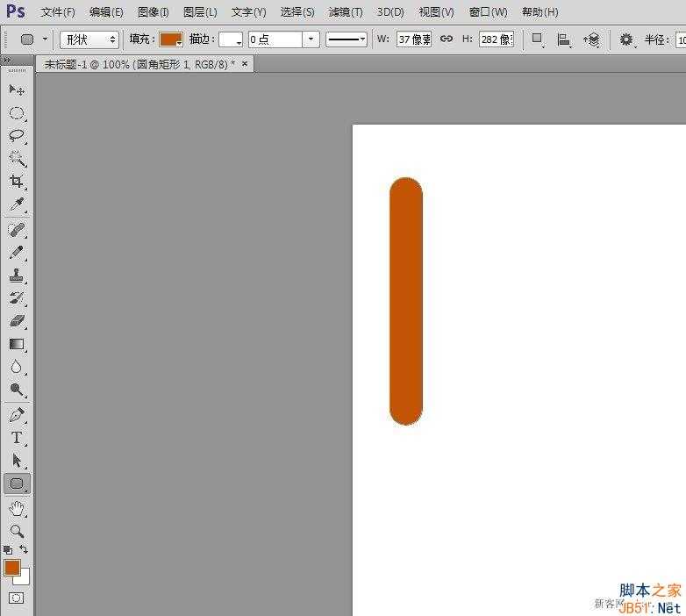Activate the Crop tool

click(x=17, y=182)
